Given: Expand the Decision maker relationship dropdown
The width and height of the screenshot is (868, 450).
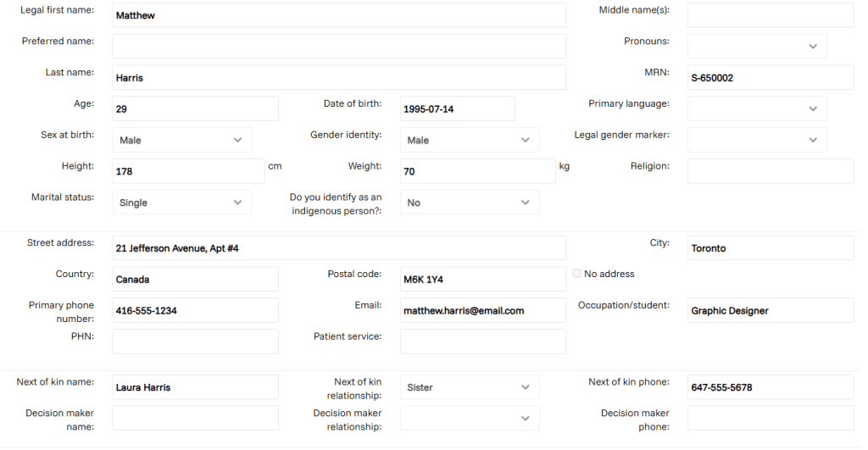Looking at the screenshot, I should click(x=469, y=419).
